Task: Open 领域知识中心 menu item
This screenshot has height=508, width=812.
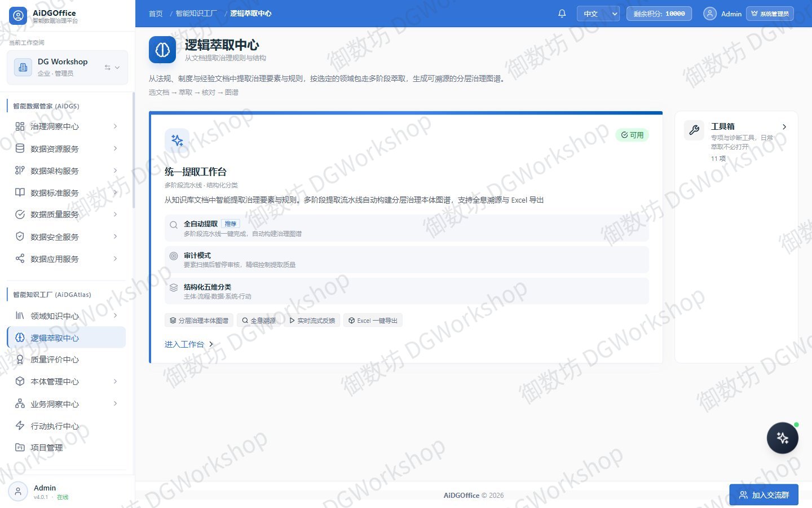Action: pyautogui.click(x=67, y=316)
